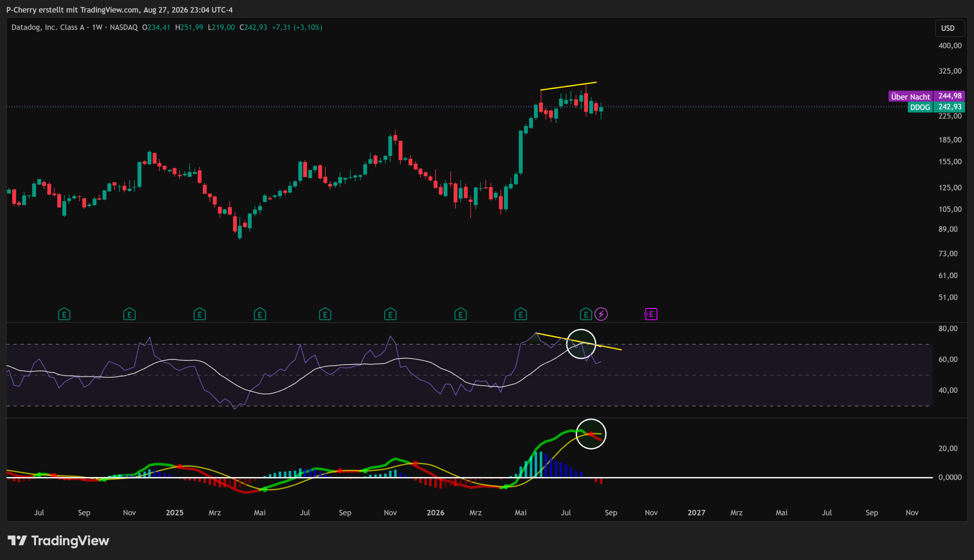Click the 125,00 price axis label
Viewport: 974px width, 560px height.
click(950, 188)
